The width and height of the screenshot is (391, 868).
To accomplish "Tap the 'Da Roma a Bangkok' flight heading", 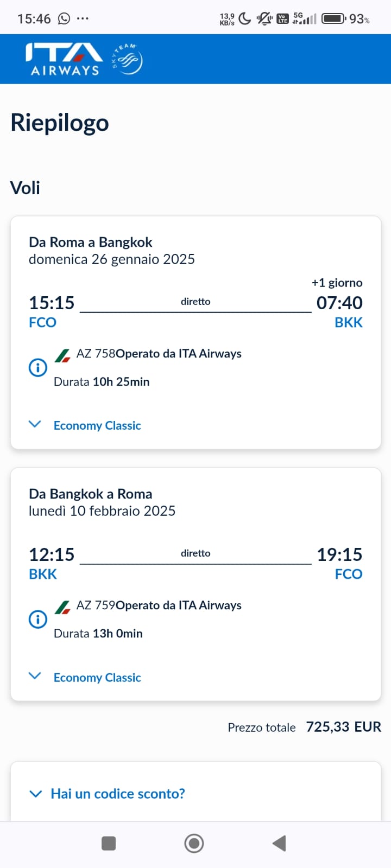I will tap(91, 242).
